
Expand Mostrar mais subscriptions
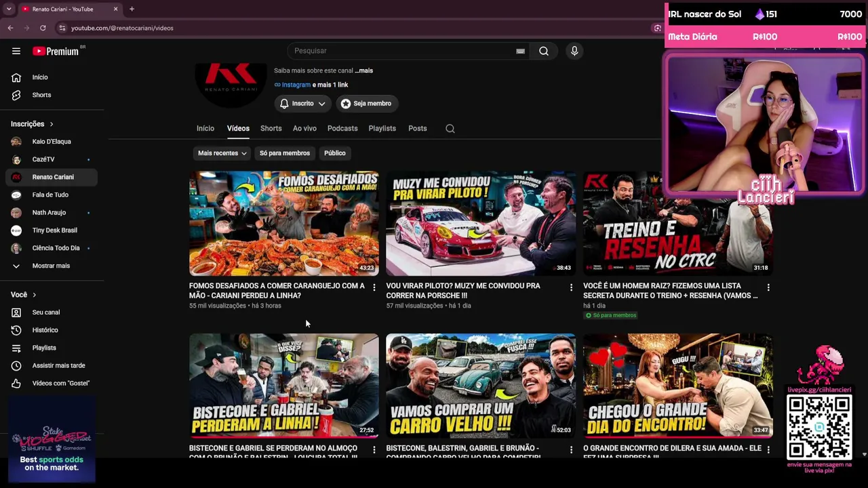click(x=52, y=266)
